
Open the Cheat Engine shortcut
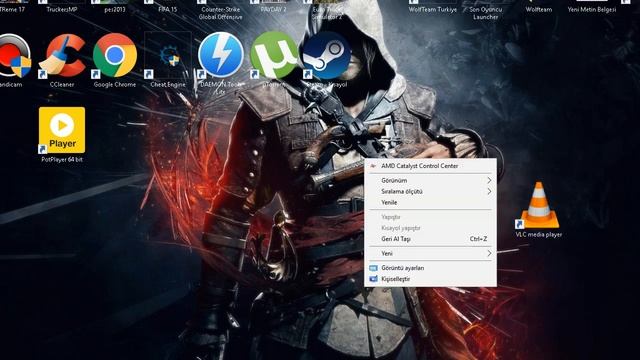[x=168, y=56]
